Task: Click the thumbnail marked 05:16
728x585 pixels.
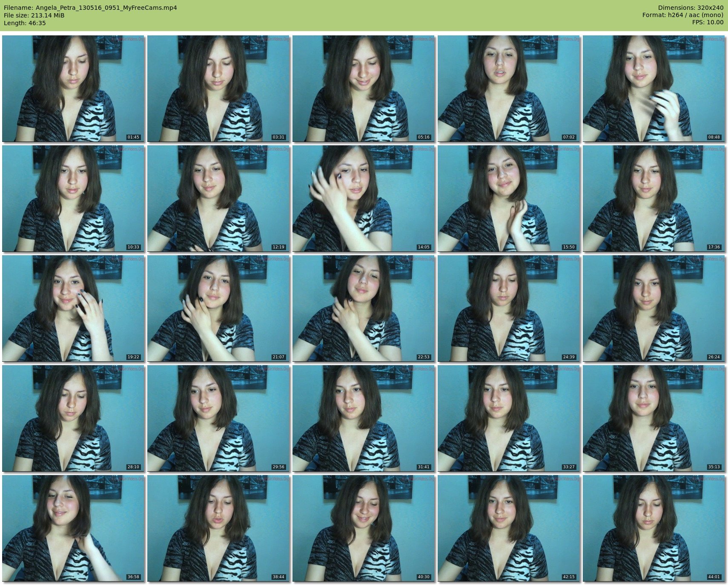Action: 364,89
